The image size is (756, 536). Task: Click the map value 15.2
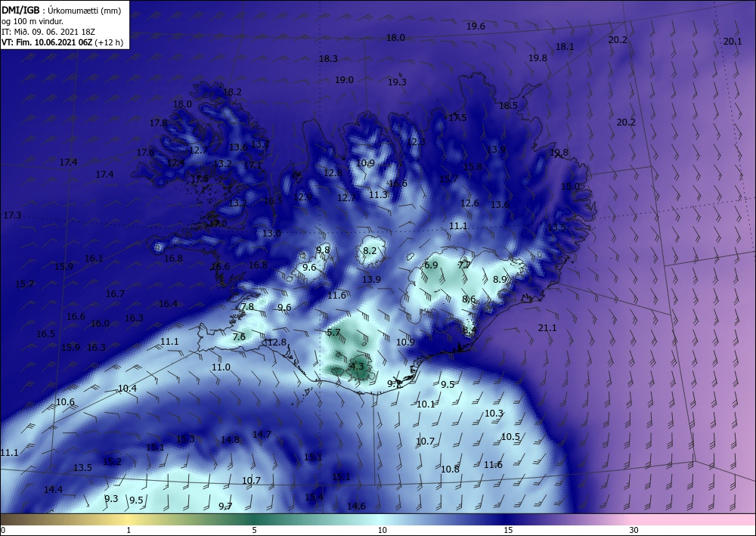point(113,462)
